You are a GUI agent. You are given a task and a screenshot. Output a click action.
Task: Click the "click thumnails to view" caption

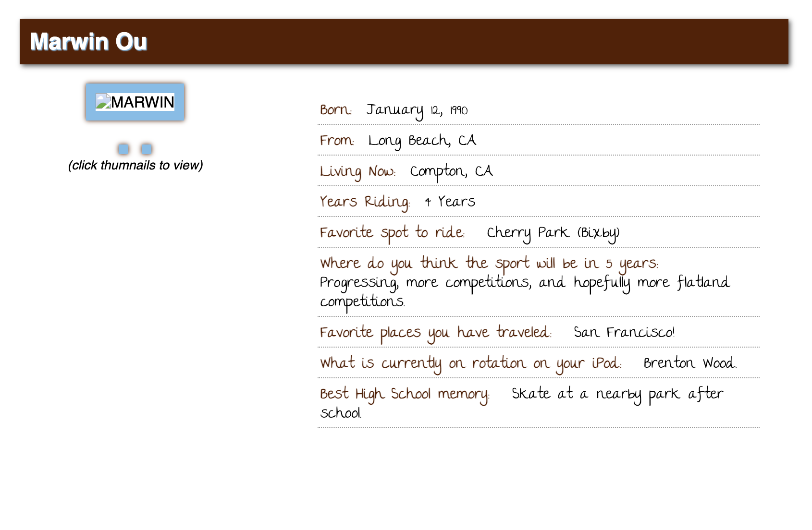tap(135, 165)
